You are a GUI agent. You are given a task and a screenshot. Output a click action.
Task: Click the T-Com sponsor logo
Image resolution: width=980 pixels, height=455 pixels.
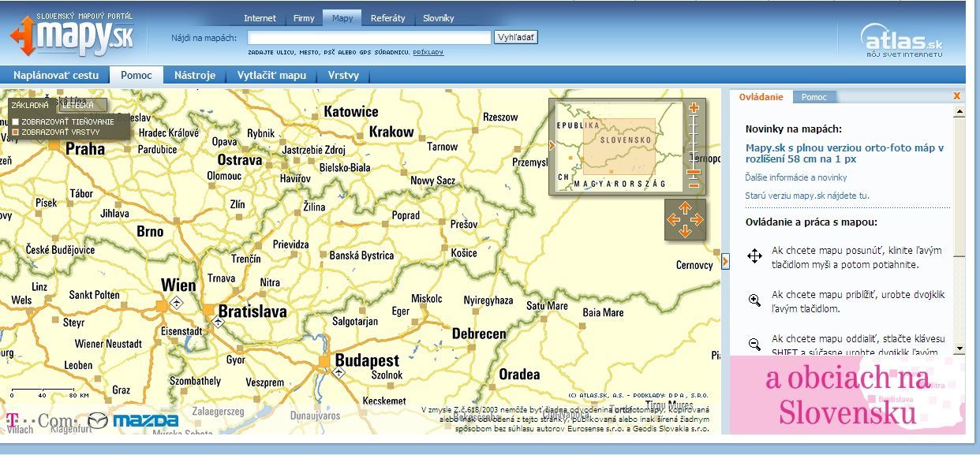pos(43,420)
